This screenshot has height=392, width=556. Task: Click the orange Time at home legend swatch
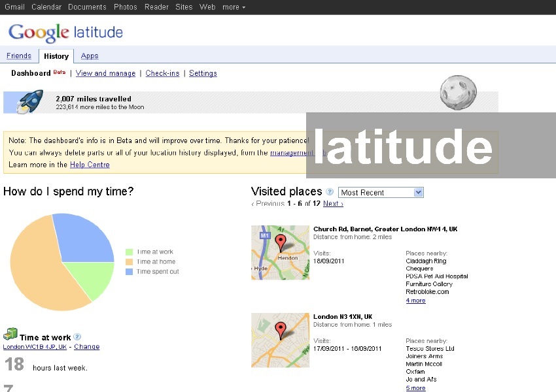click(x=129, y=262)
